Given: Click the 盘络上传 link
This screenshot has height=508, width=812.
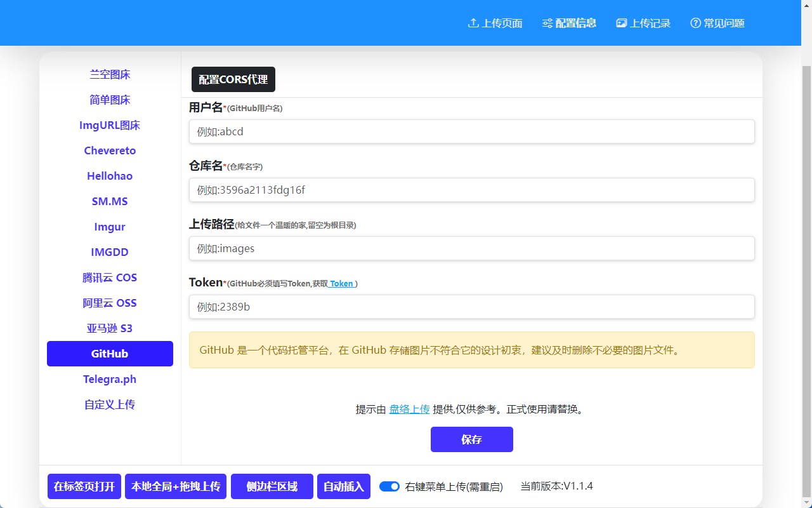Looking at the screenshot, I should [x=409, y=410].
